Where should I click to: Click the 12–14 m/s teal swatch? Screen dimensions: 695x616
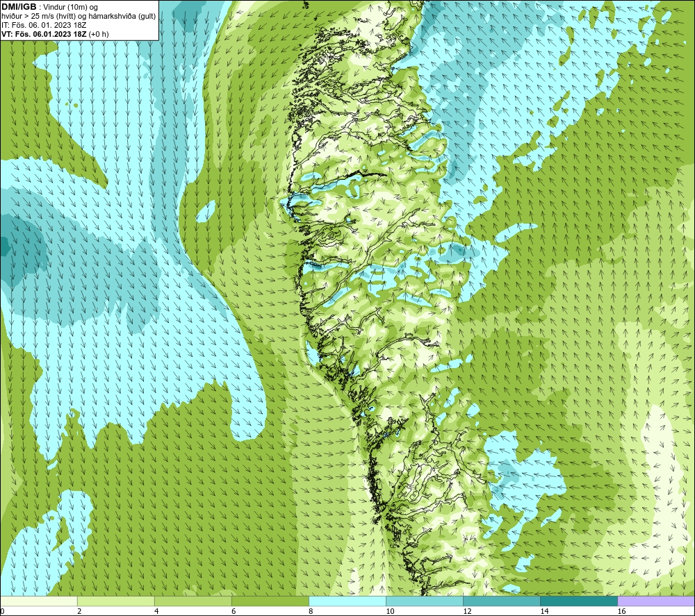coord(501,601)
